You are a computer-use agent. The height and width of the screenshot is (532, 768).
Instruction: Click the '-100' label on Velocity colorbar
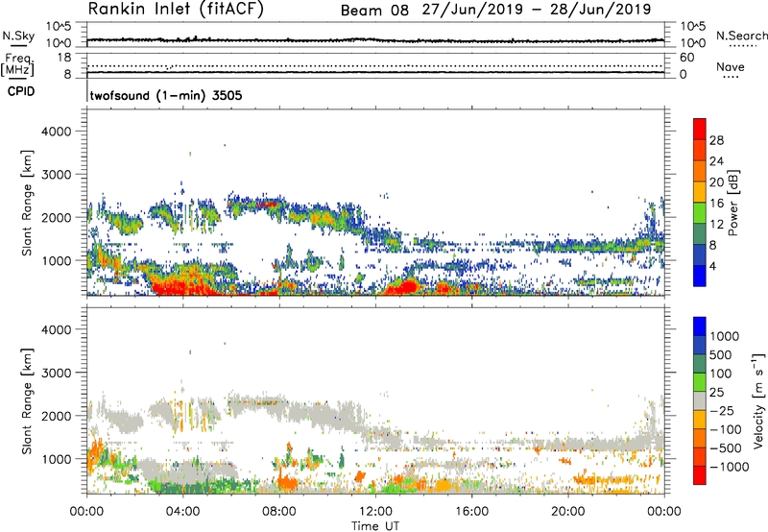pos(726,429)
